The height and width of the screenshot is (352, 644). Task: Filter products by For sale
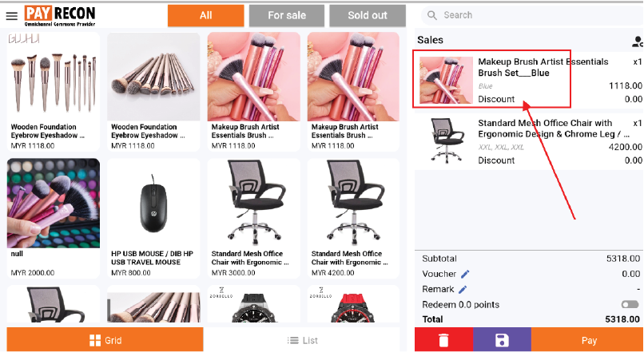pos(287,16)
